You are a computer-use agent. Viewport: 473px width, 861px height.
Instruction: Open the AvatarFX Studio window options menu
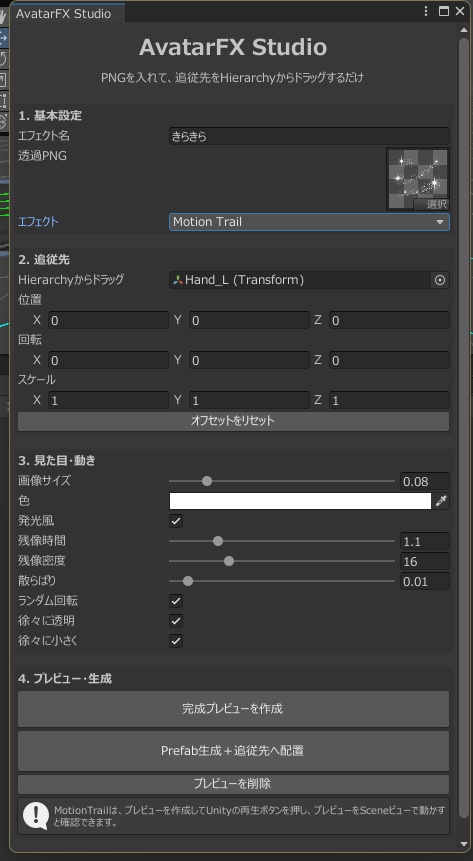[x=426, y=11]
